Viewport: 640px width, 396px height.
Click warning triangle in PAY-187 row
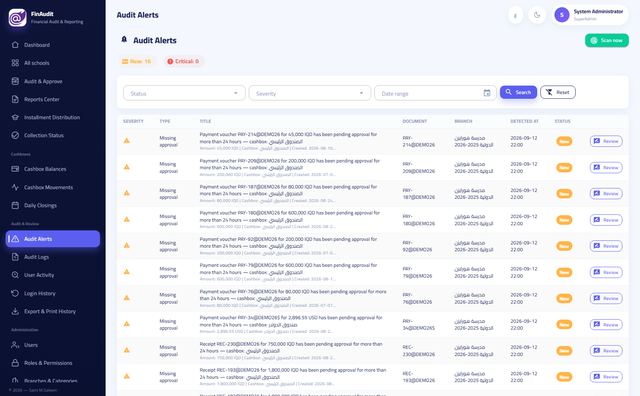[127, 193]
